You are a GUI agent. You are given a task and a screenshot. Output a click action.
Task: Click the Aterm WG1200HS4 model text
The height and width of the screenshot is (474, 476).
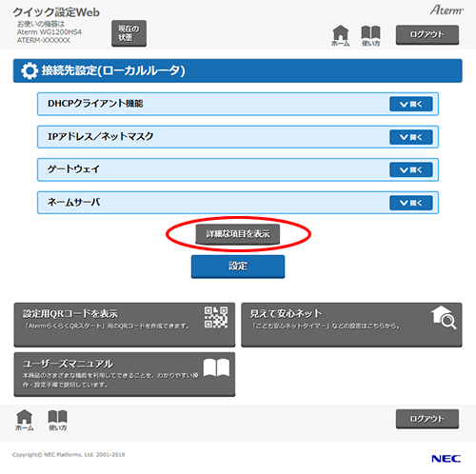[50, 32]
